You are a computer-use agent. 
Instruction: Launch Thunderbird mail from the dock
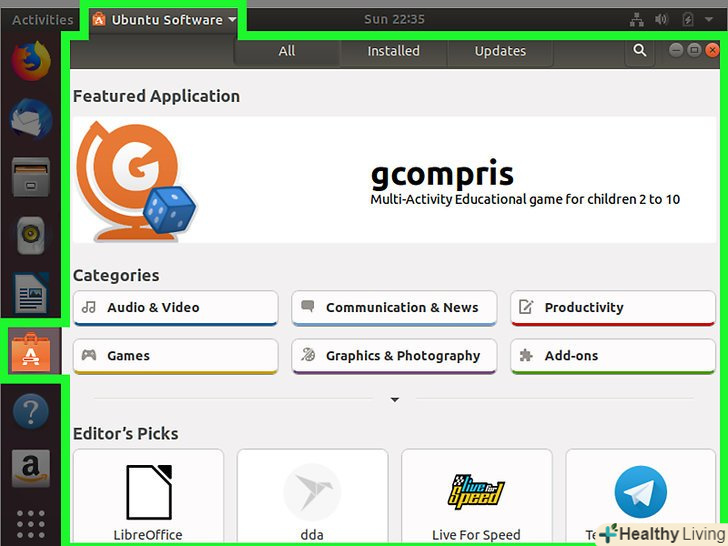pyautogui.click(x=31, y=119)
